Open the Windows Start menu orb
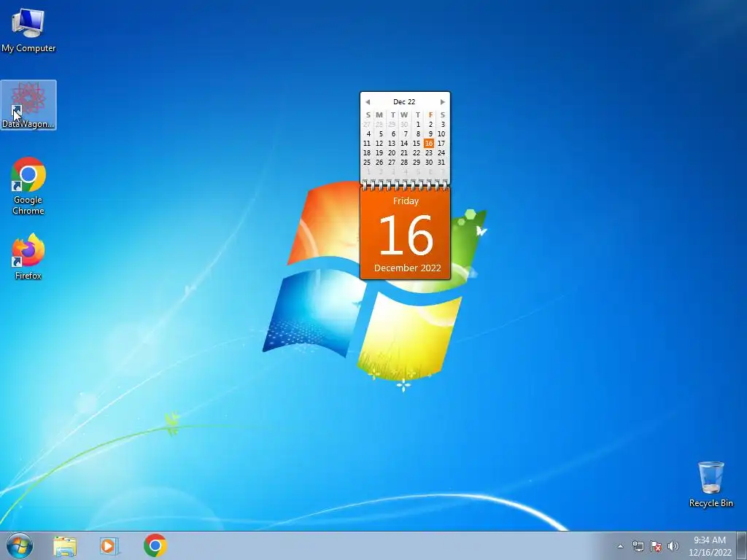The image size is (747, 560). [x=20, y=545]
